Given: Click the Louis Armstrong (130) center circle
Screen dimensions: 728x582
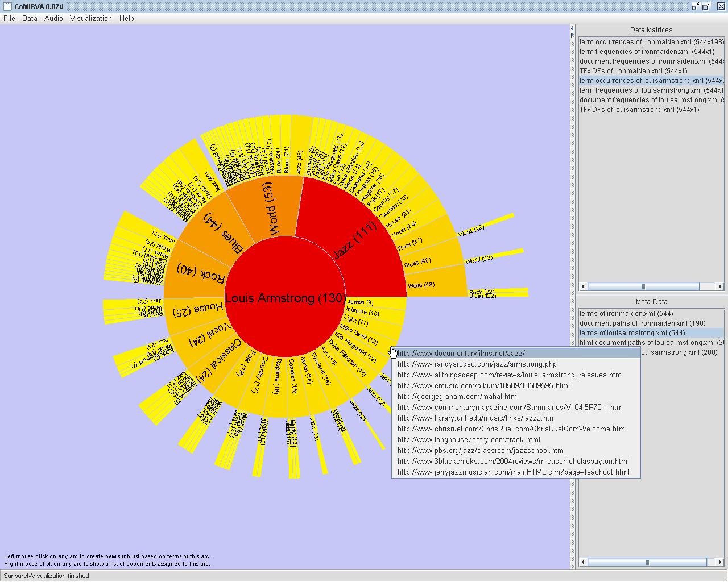Looking at the screenshot, I should coord(285,298).
